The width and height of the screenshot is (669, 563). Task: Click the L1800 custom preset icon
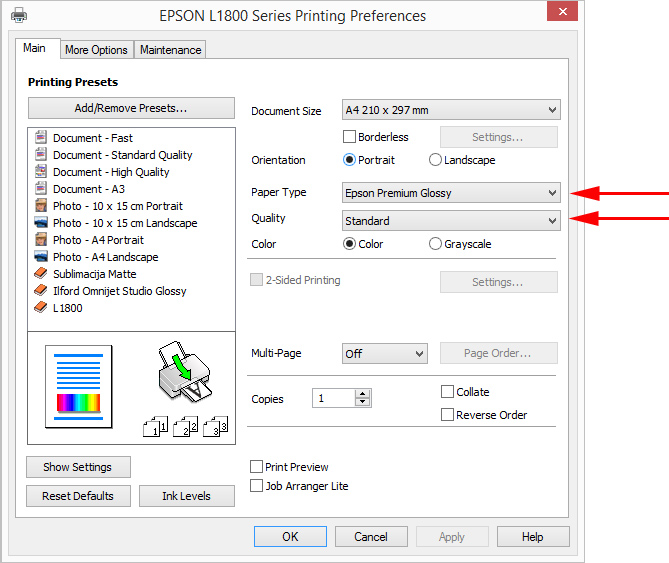[x=41, y=308]
